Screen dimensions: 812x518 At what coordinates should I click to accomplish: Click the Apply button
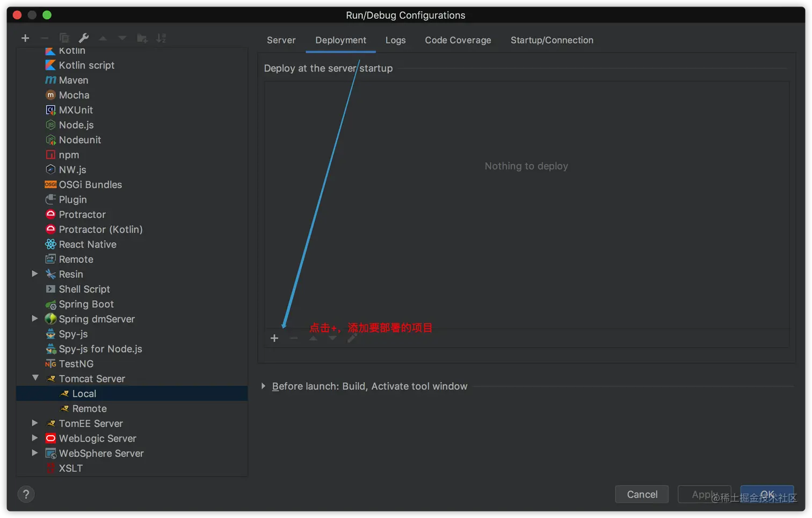coord(704,494)
